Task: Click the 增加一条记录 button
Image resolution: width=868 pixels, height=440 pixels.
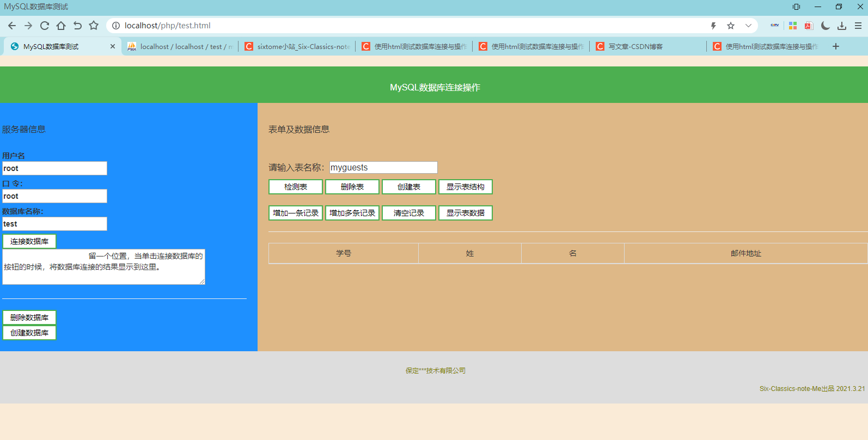Action: pyautogui.click(x=296, y=213)
